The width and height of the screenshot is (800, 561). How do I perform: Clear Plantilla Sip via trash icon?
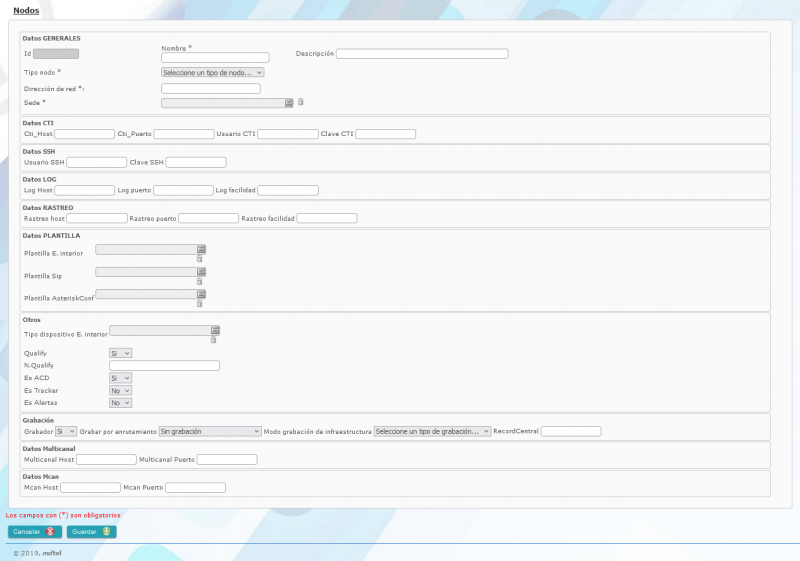199,282
